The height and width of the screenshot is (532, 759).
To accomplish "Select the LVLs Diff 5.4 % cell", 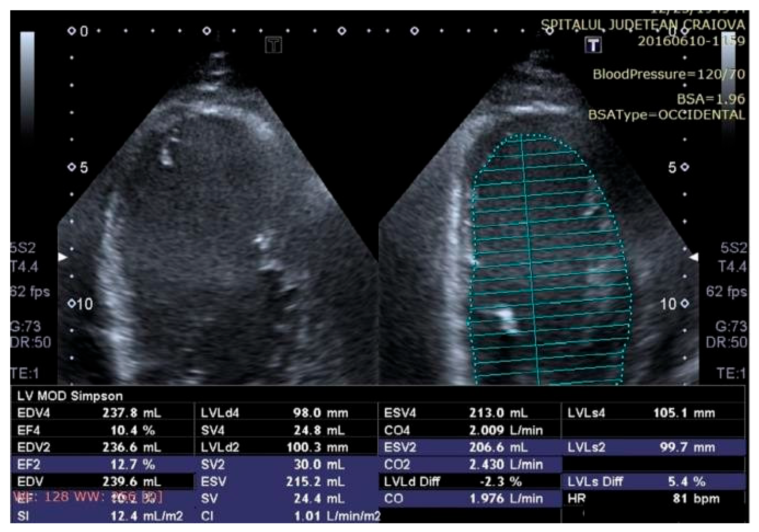I will click(x=653, y=482).
